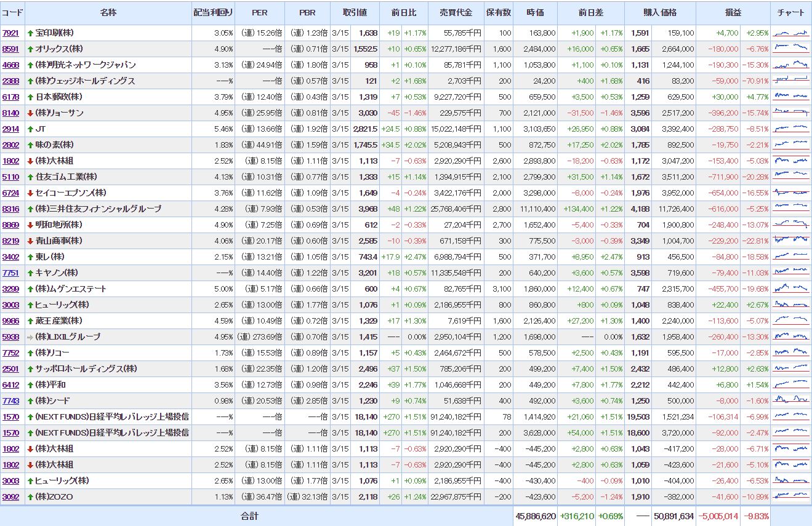Open stock code link 3092 for ZOZO
Screen dimensions: 812x526
[10, 497]
